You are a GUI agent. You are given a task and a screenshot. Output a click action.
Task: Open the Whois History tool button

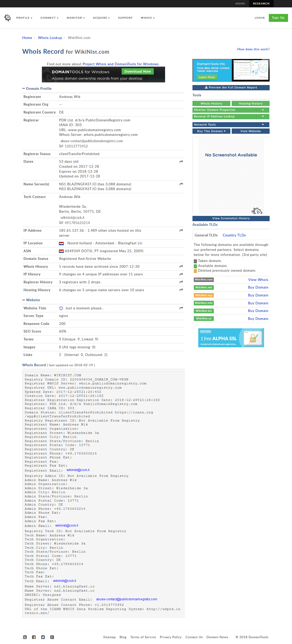click(211, 104)
